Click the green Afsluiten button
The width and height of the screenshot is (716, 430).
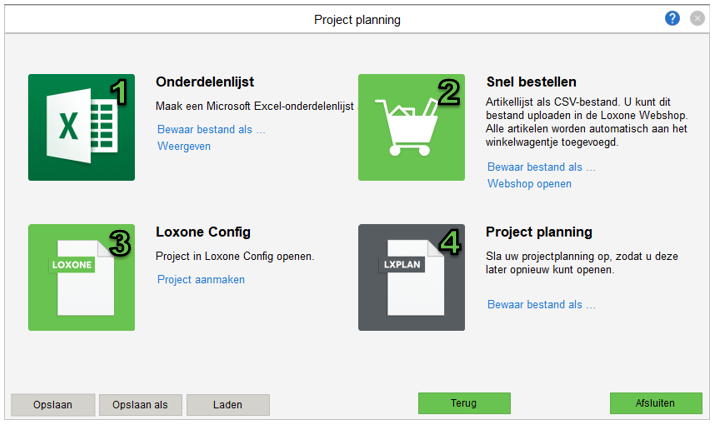pyautogui.click(x=655, y=403)
